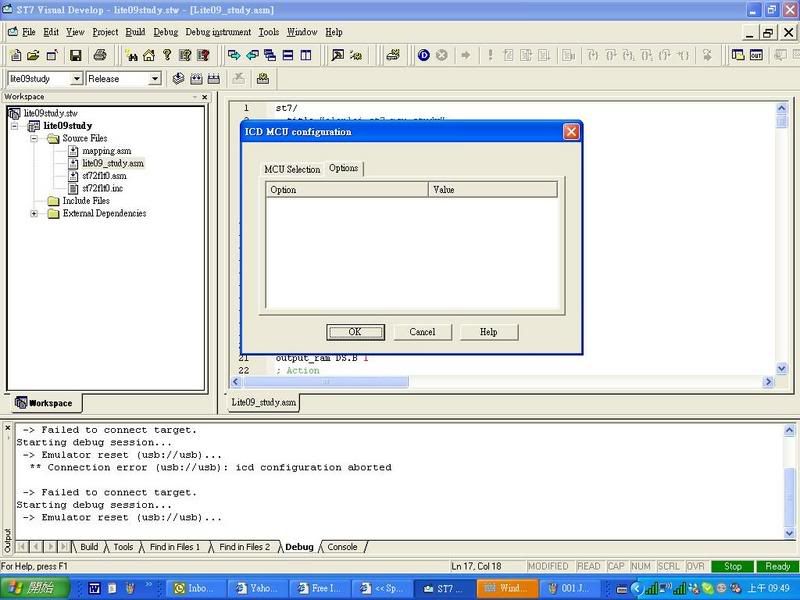Image resolution: width=800 pixels, height=600 pixels.
Task: Click editor vertical scrollbar down arrow
Action: point(782,368)
